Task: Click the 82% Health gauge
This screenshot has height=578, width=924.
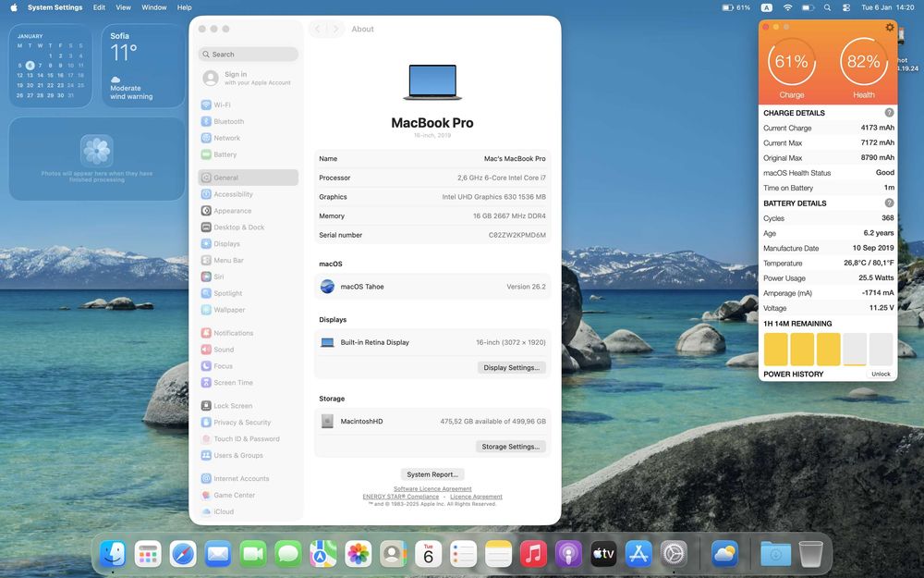Action: coord(863,61)
